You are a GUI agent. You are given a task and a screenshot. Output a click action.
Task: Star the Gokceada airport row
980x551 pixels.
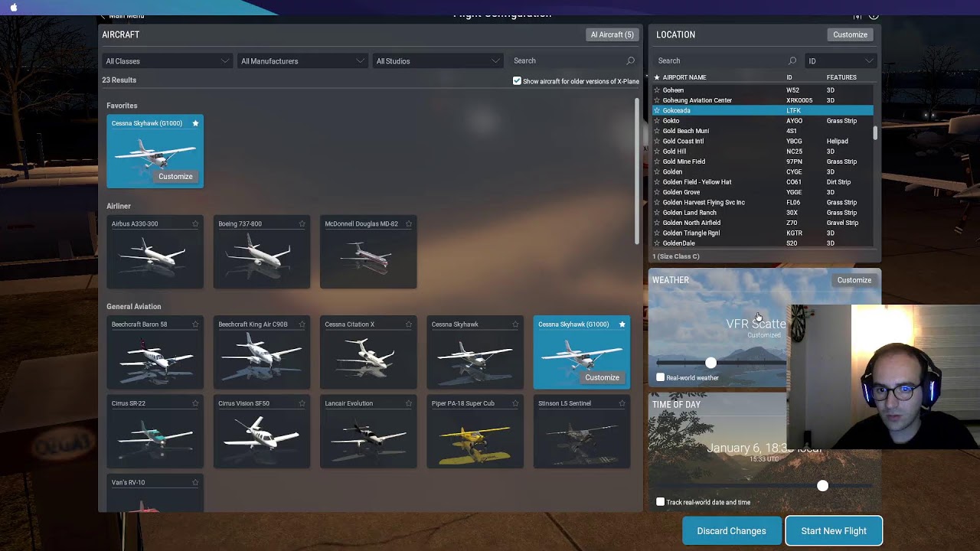point(656,111)
